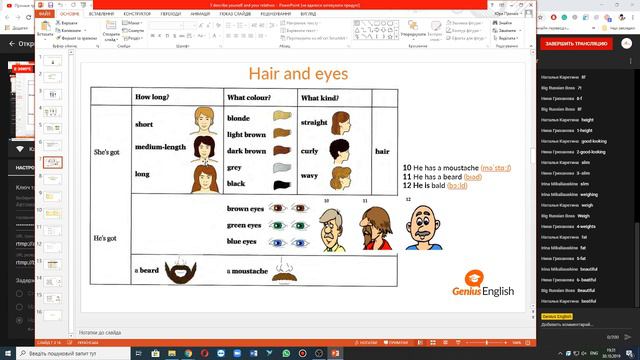Open Select (Виділити) dropdown
This screenshot has height=360, width=640.
(x=506, y=38)
